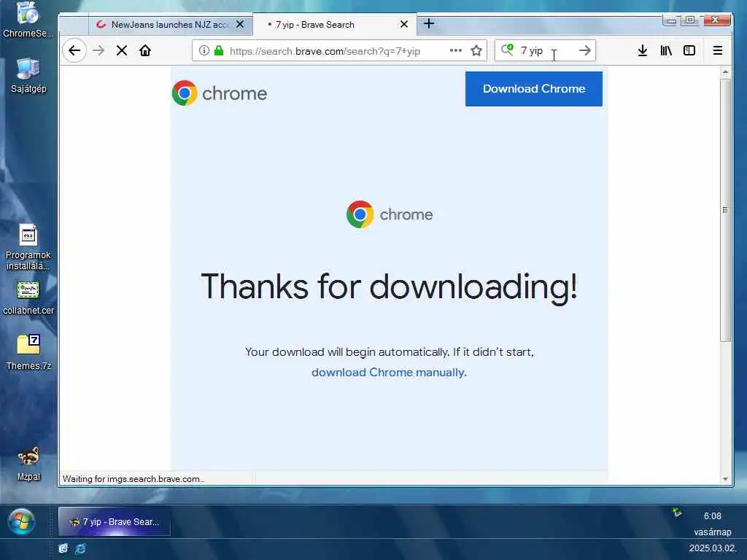Screen dimensions: 747x560
Task: Click the forward navigation arrow
Action: tap(98, 50)
